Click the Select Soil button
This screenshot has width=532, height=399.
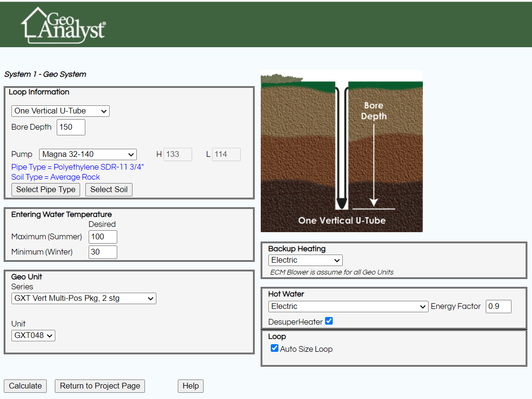[109, 189]
